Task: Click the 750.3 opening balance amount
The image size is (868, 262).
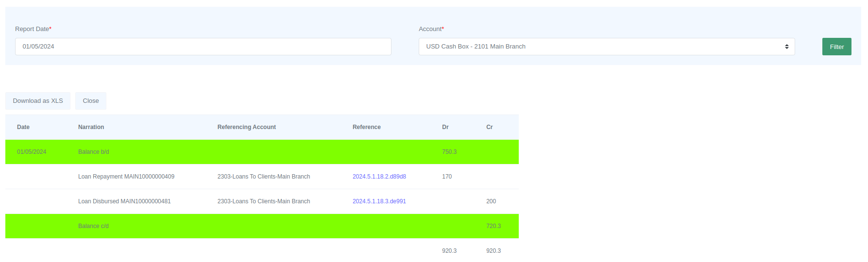Action: 449,152
